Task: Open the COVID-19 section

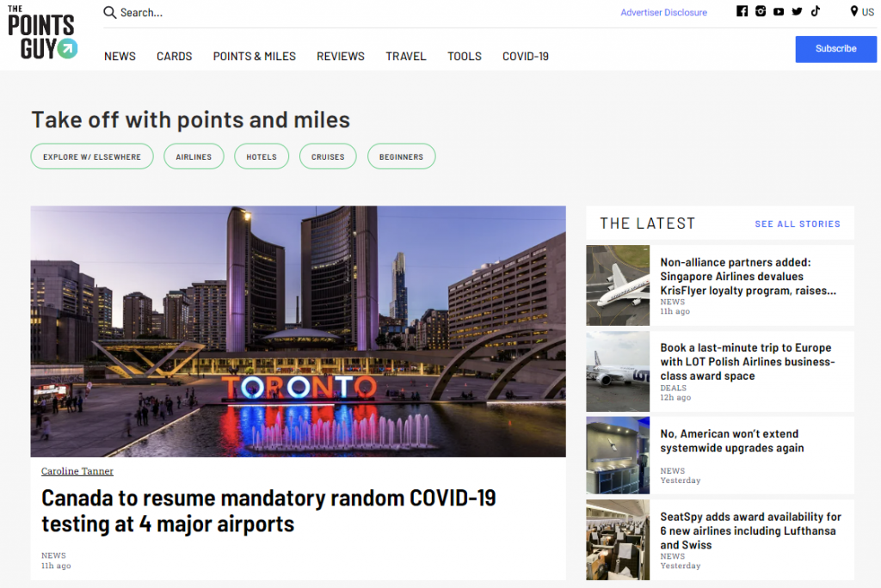Action: click(525, 56)
